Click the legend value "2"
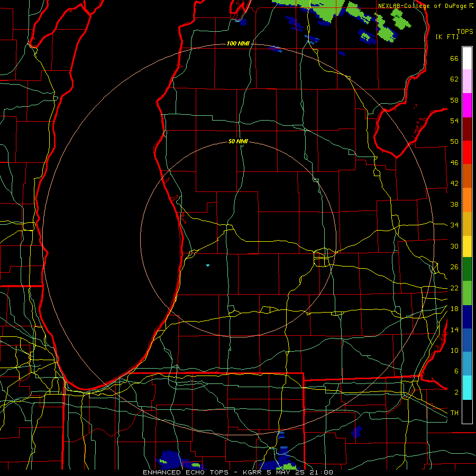476x476 pixels. [x=456, y=392]
